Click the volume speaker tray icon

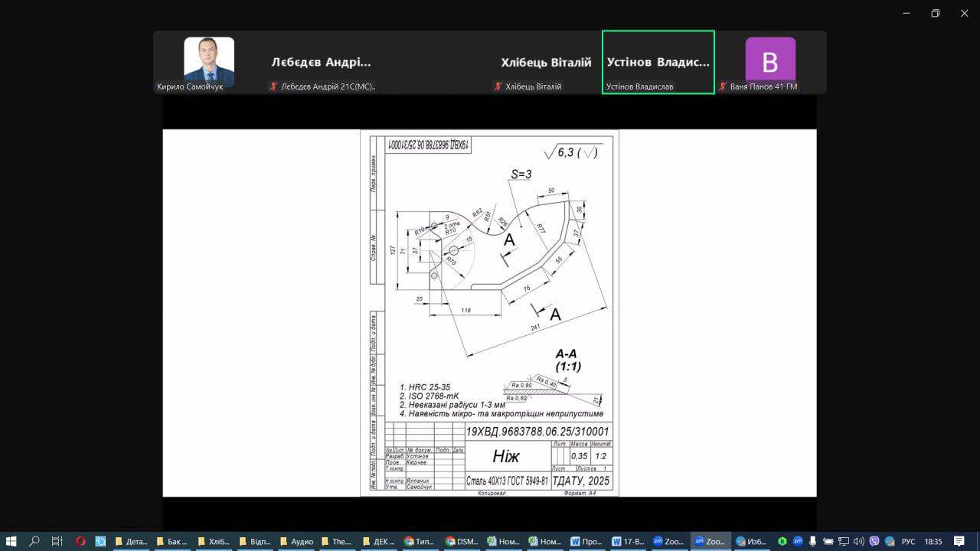coord(859,541)
